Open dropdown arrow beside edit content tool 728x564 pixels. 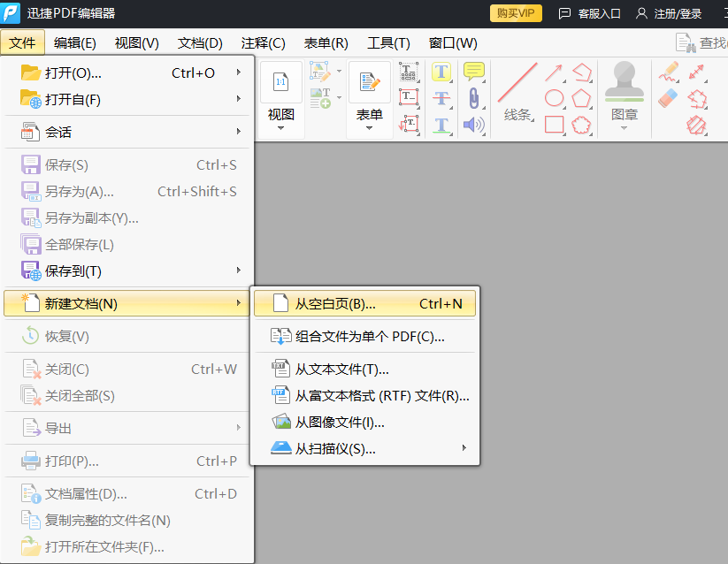[339, 72]
